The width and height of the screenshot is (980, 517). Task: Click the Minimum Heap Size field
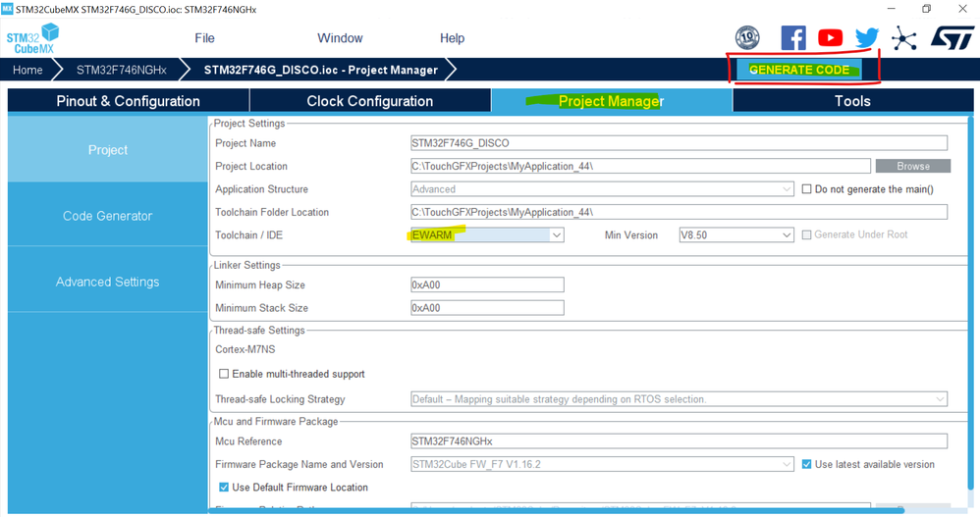pos(487,284)
